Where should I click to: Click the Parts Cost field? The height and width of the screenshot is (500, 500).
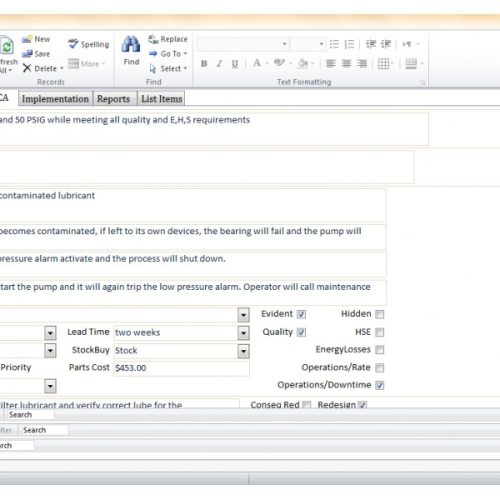click(181, 368)
